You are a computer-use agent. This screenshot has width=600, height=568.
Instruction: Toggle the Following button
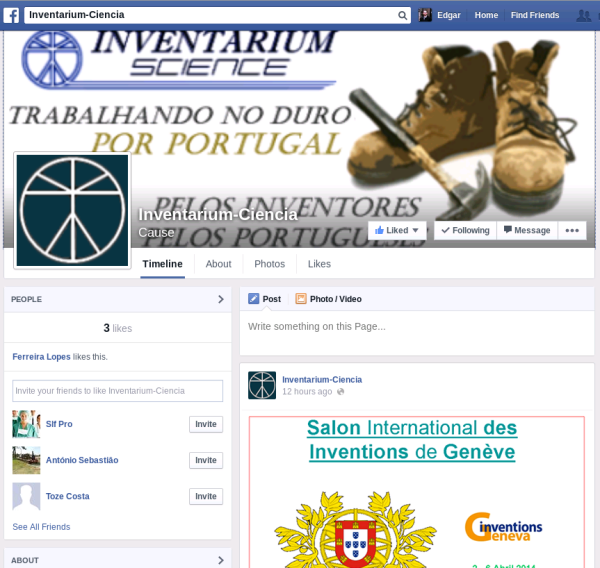tap(465, 230)
